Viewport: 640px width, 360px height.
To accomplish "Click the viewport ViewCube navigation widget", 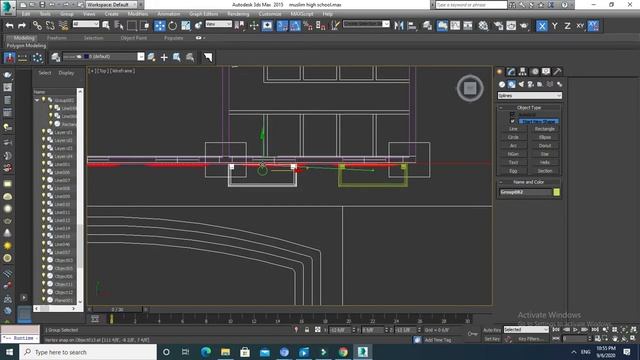I will (470, 88).
